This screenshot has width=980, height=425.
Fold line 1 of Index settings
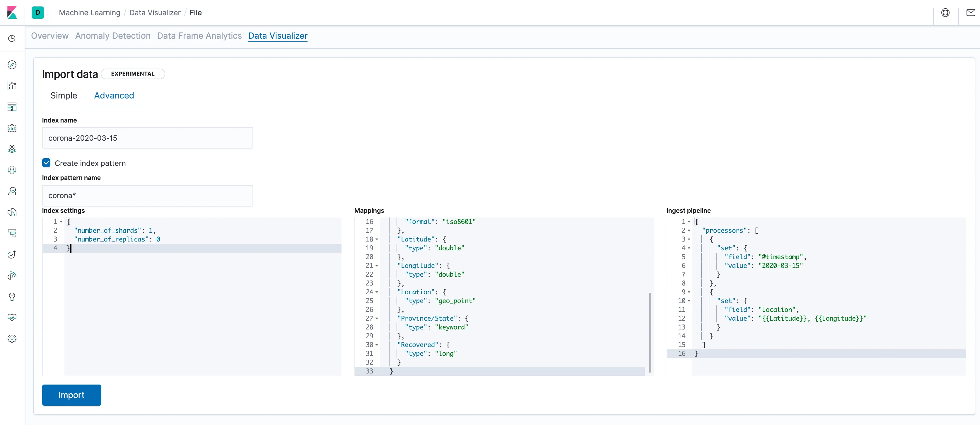tap(61, 222)
